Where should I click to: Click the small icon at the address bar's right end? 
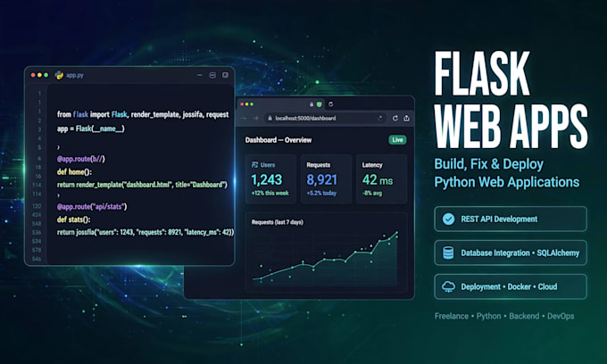(x=380, y=118)
